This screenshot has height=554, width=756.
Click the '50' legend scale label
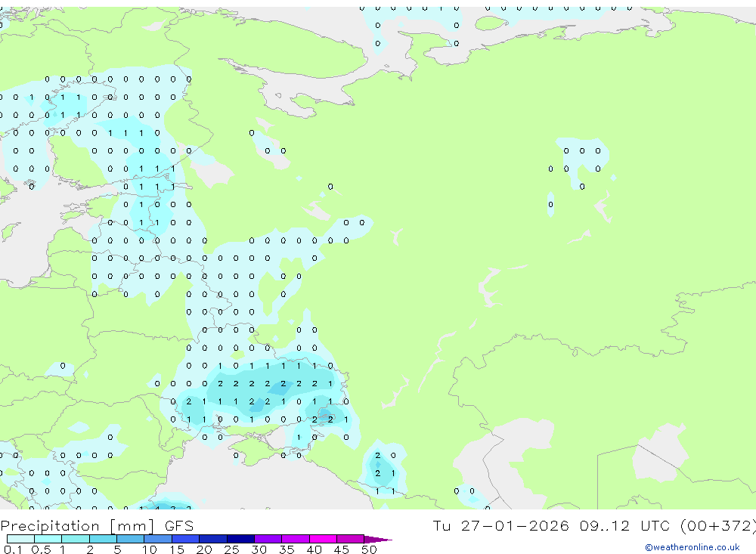(369, 549)
